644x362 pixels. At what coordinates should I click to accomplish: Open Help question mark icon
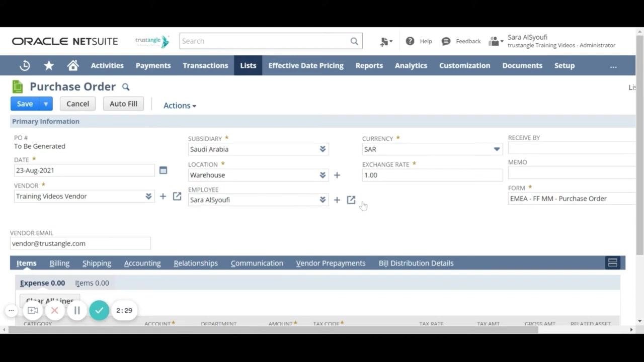pyautogui.click(x=410, y=41)
